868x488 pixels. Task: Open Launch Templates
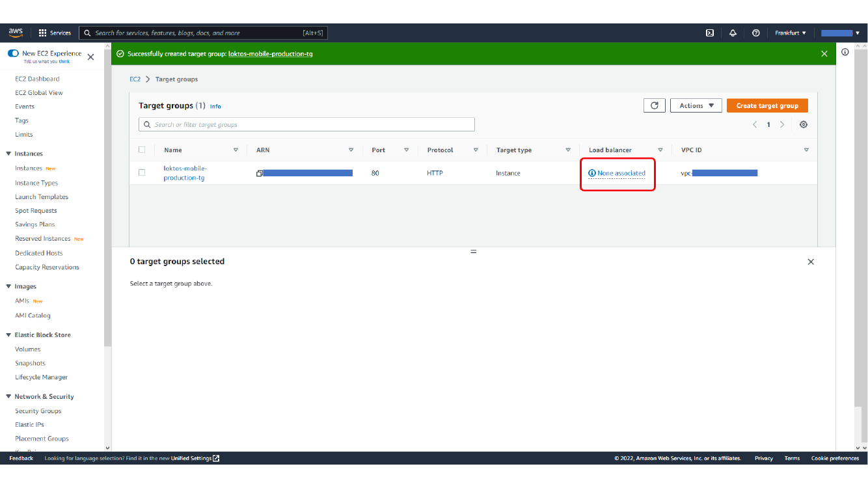pos(42,197)
